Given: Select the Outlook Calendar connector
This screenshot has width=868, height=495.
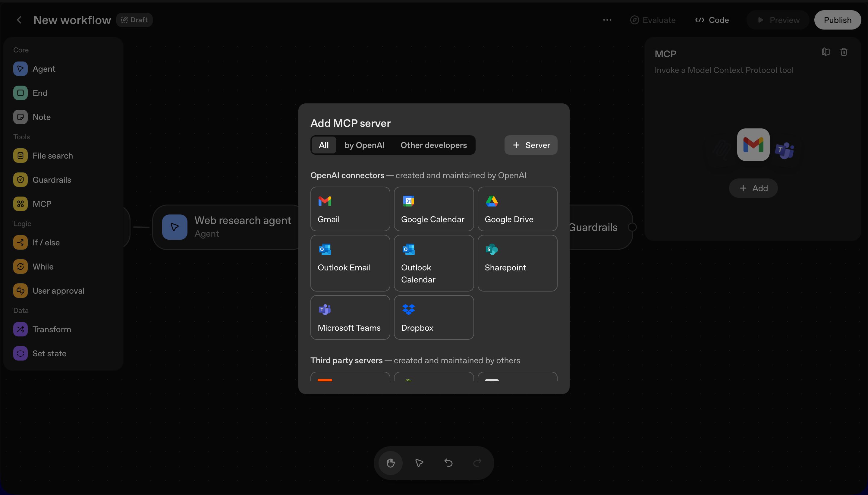Looking at the screenshot, I should tap(433, 263).
